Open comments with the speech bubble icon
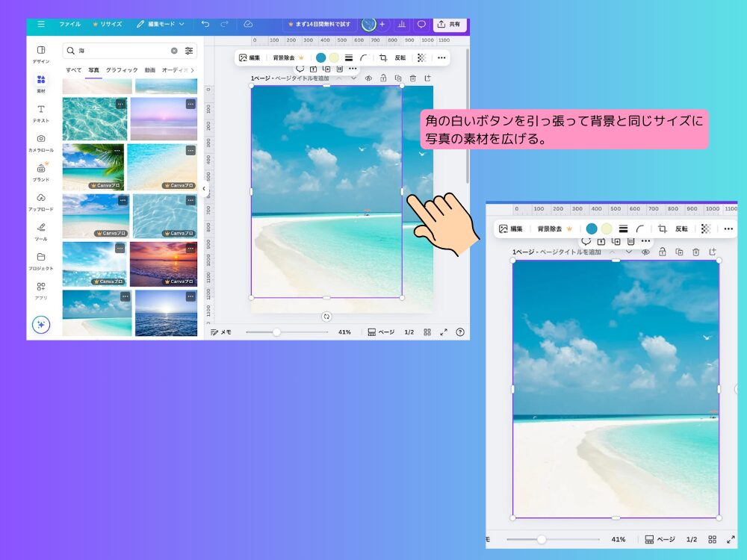The image size is (747, 560). (x=421, y=25)
